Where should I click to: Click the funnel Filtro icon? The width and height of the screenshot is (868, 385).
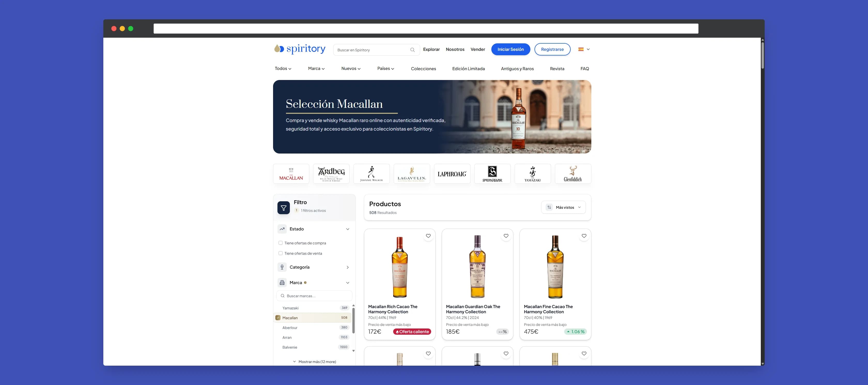[283, 208]
